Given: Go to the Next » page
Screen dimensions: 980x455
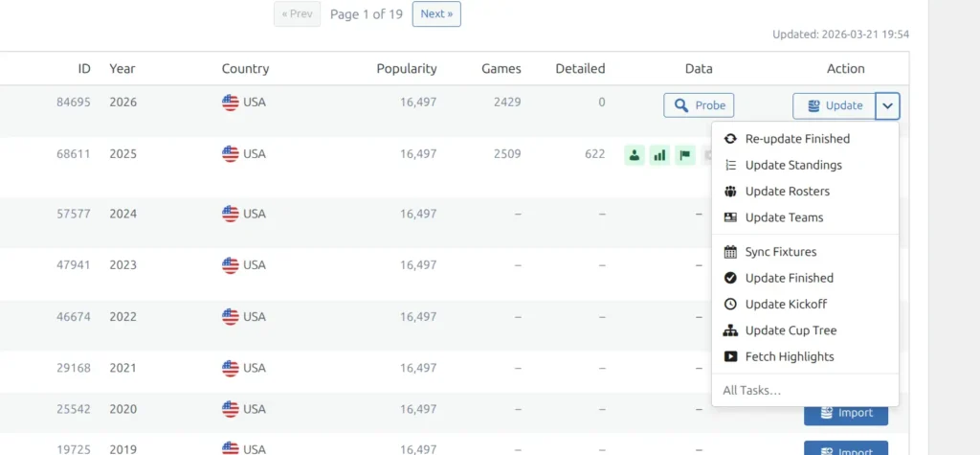Looking at the screenshot, I should (436, 13).
